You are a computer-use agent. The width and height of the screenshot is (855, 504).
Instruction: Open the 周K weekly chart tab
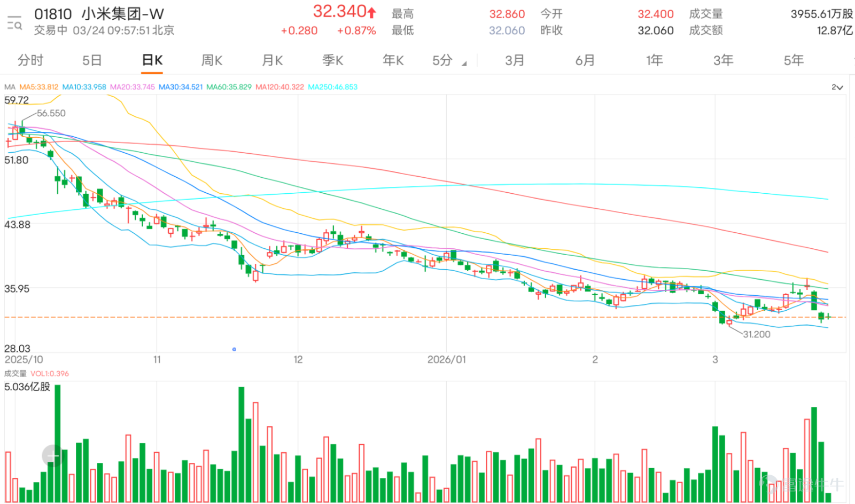click(x=212, y=60)
